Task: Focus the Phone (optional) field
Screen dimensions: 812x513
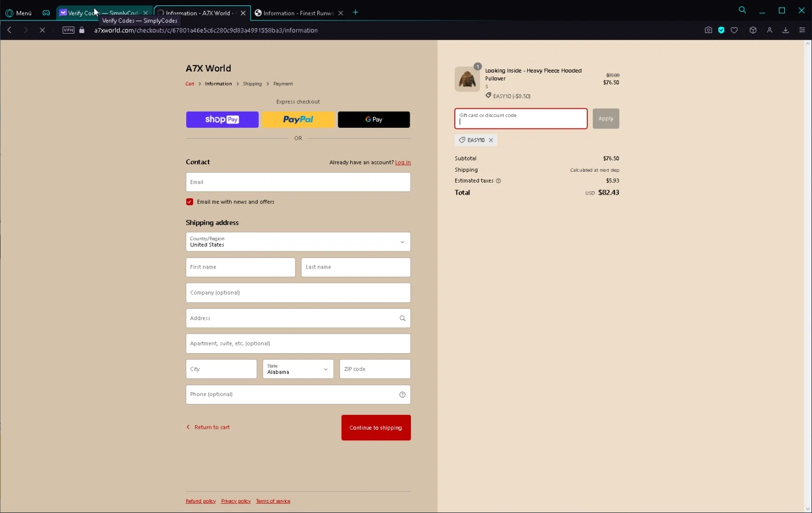Action: click(298, 394)
